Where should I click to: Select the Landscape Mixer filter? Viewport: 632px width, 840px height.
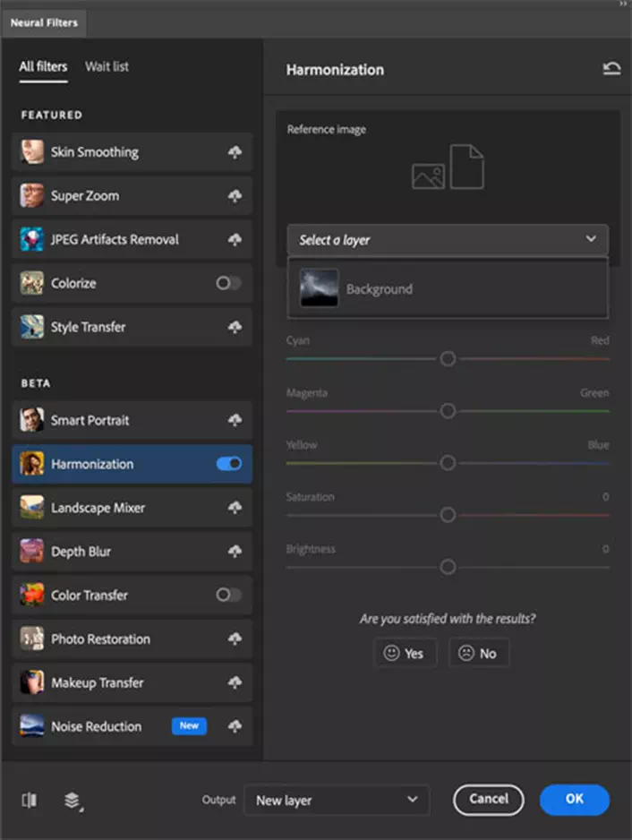click(132, 508)
